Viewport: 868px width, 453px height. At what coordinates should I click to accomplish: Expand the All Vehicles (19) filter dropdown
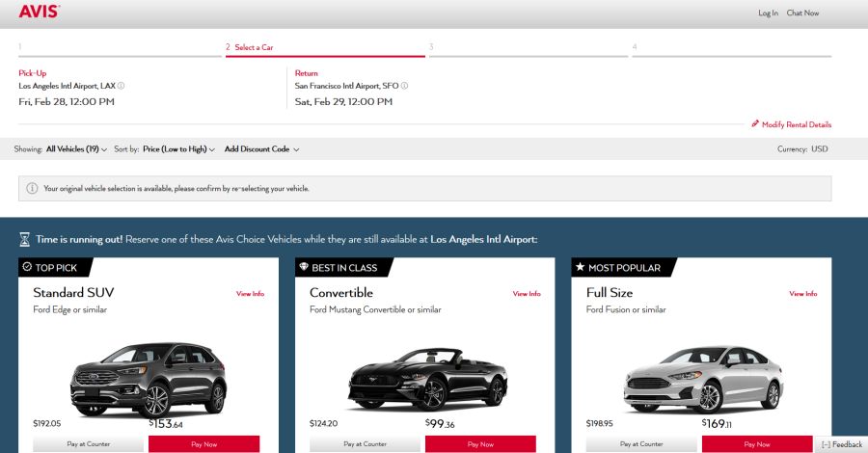tap(76, 148)
